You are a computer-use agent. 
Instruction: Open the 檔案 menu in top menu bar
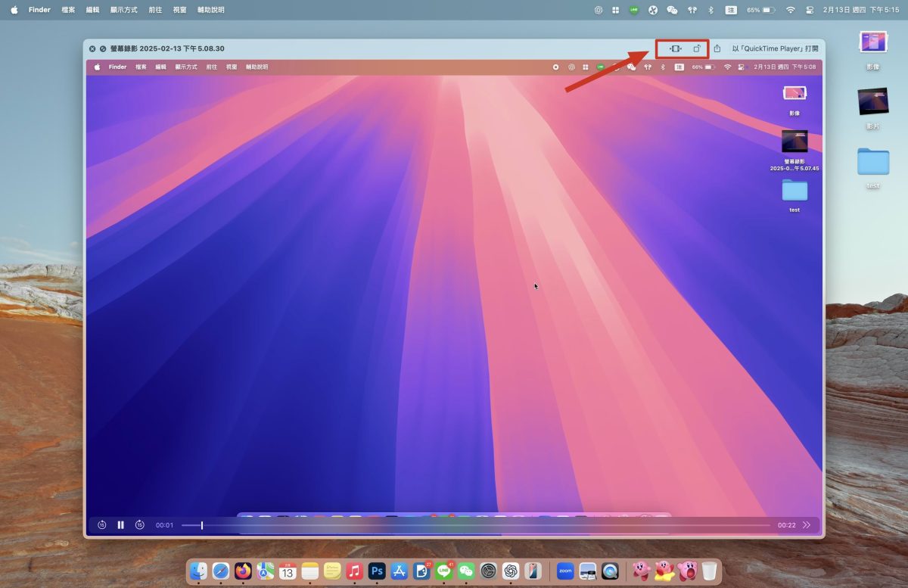click(68, 10)
